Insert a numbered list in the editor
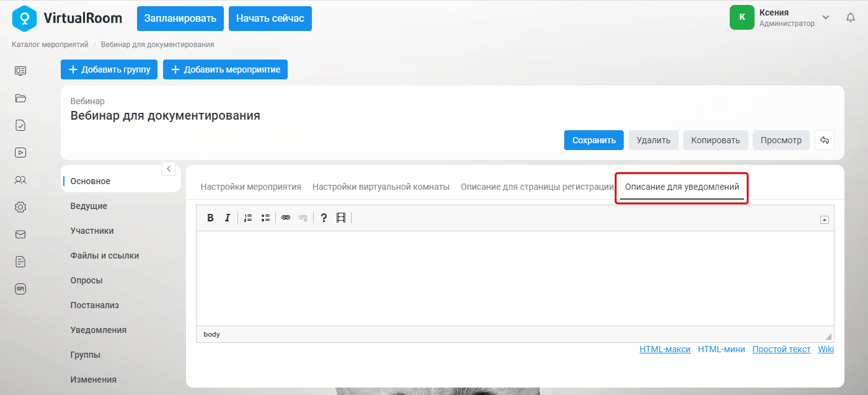Viewport: 868px width, 395px height. click(x=248, y=218)
